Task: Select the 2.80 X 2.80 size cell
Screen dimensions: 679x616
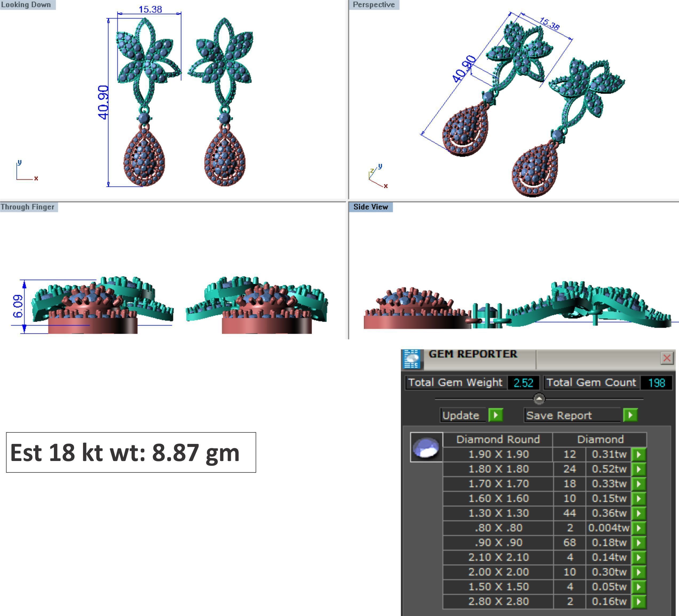Action: pos(499,602)
